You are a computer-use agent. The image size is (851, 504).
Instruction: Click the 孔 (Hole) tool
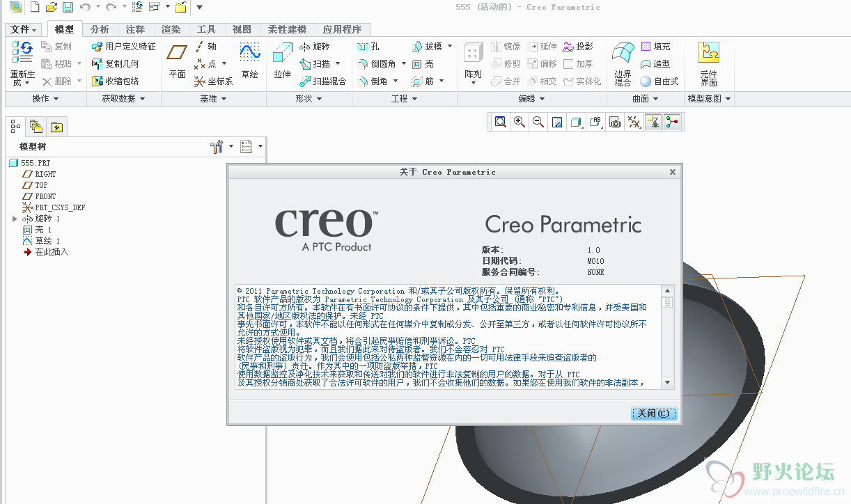click(x=368, y=46)
